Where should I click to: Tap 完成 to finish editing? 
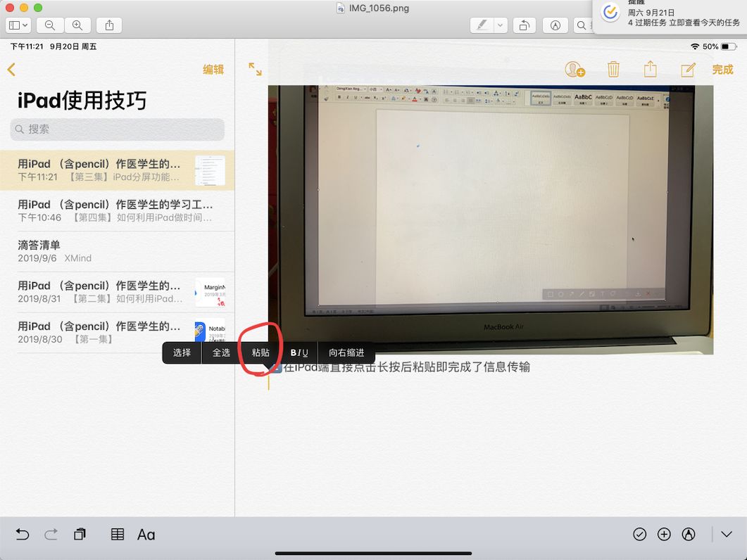722,70
